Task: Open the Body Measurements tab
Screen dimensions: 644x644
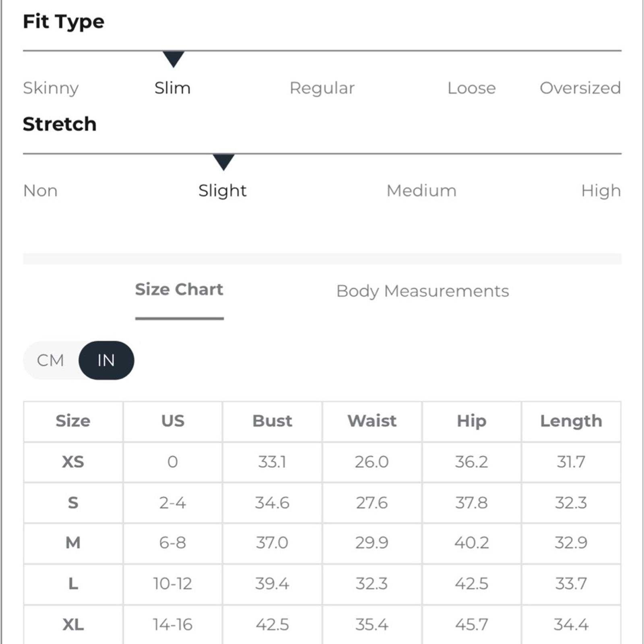Action: tap(423, 291)
